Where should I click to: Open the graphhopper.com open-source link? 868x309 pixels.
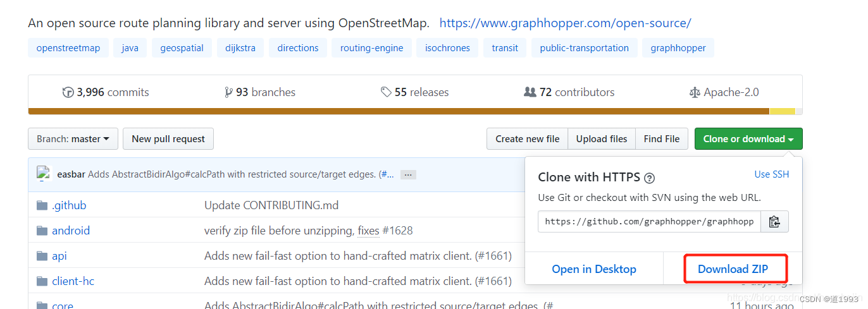click(x=565, y=23)
